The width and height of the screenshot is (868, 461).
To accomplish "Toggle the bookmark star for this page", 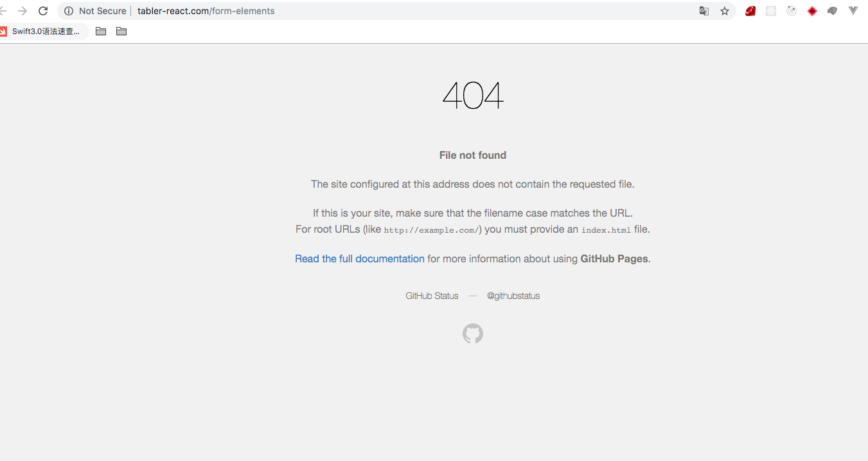I will click(725, 11).
